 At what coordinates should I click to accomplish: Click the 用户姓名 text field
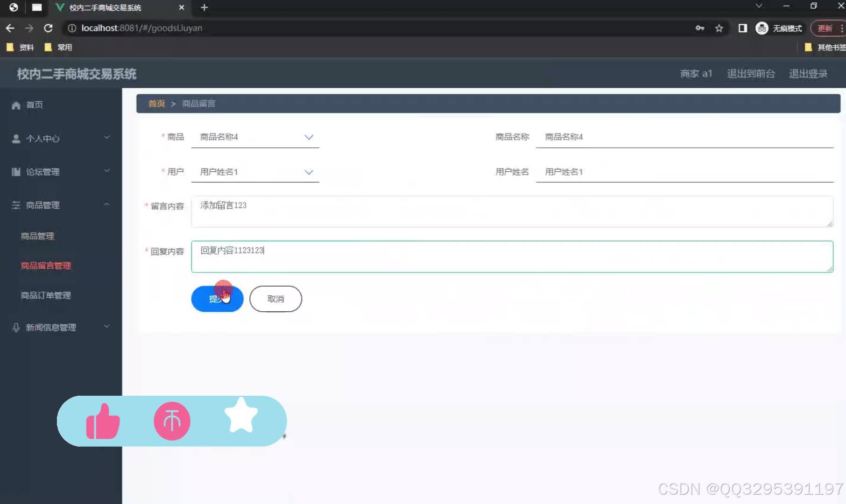[x=684, y=172]
